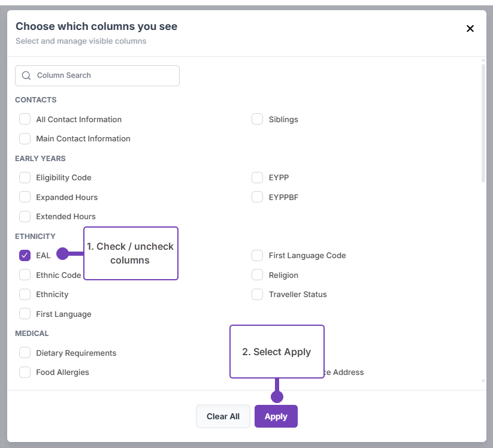Tick the Extended Hours checkbox
This screenshot has width=493, height=448.
(25, 217)
